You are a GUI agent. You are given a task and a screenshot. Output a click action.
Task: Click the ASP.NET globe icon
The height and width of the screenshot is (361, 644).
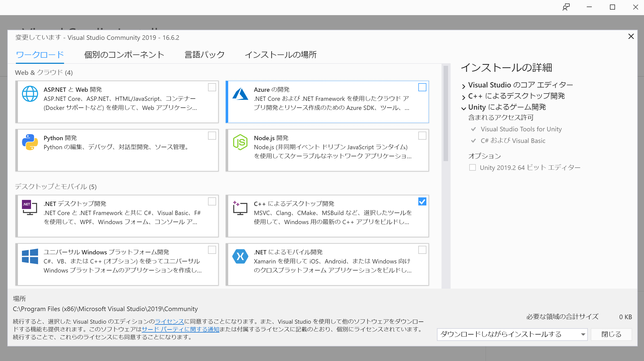pyautogui.click(x=30, y=94)
